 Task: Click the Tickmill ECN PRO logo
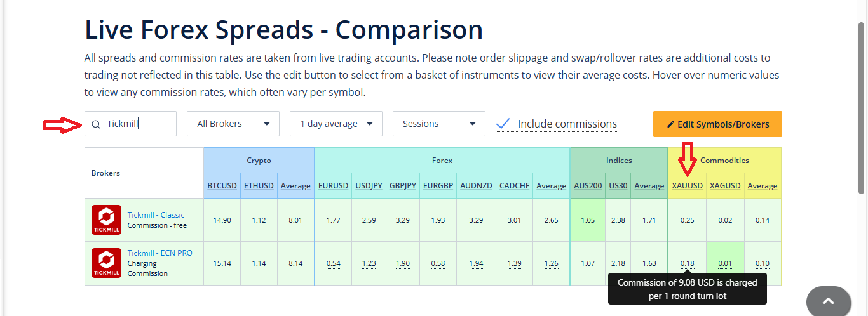click(106, 263)
